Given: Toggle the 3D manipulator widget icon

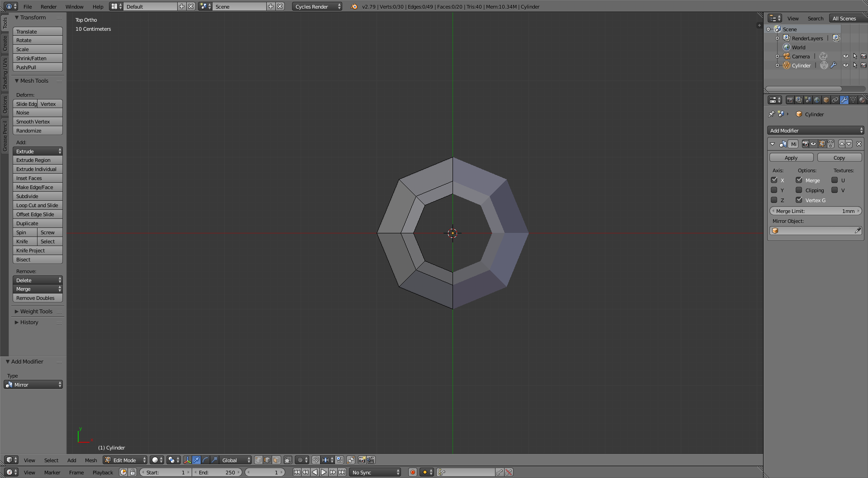Looking at the screenshot, I should pos(187,460).
